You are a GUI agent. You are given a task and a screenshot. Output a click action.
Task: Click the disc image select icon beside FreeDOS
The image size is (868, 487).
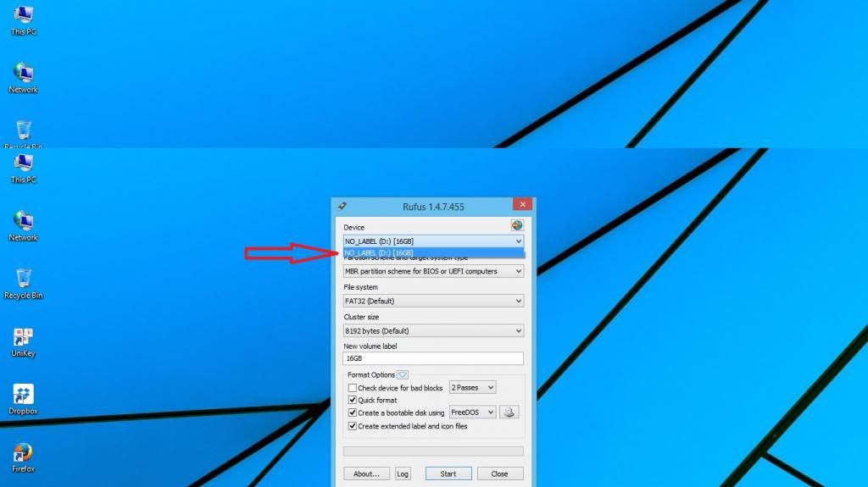tap(509, 412)
